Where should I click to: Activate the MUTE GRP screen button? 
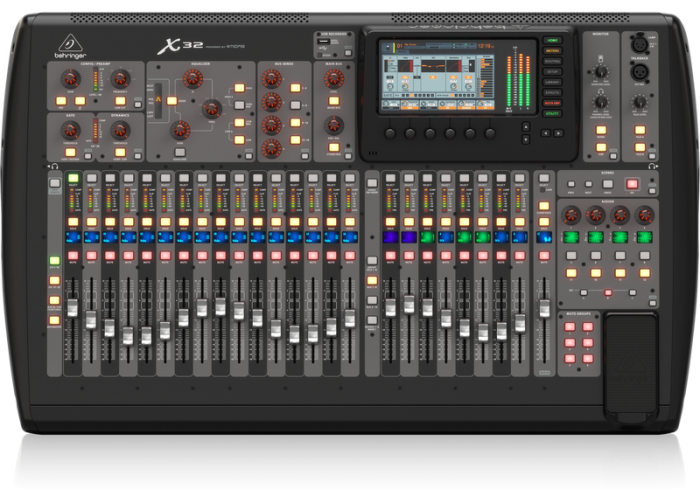(x=552, y=103)
